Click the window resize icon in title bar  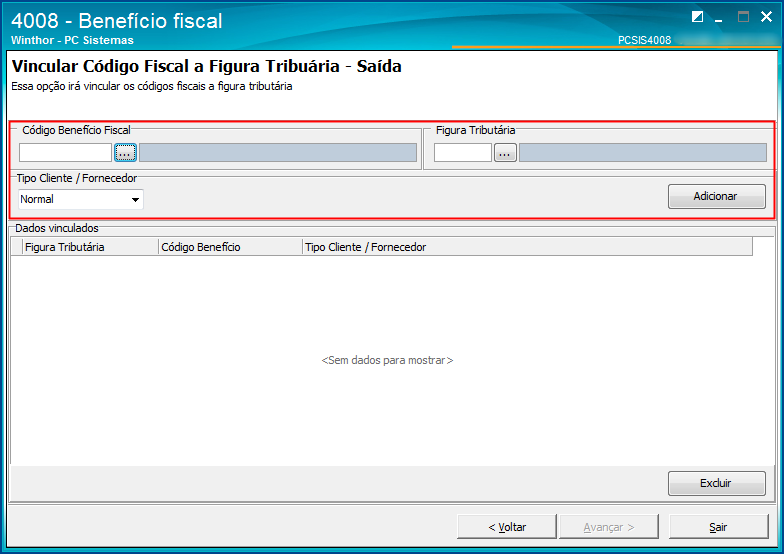coord(697,17)
